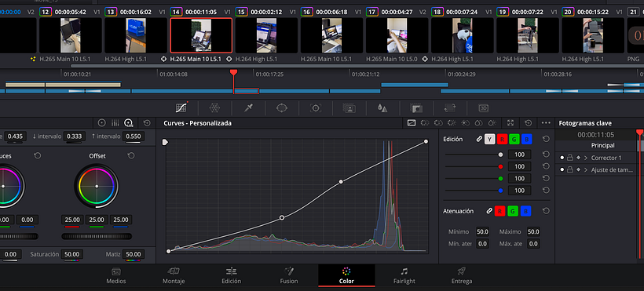
Task: Go to the Edición page
Action: tap(231, 276)
